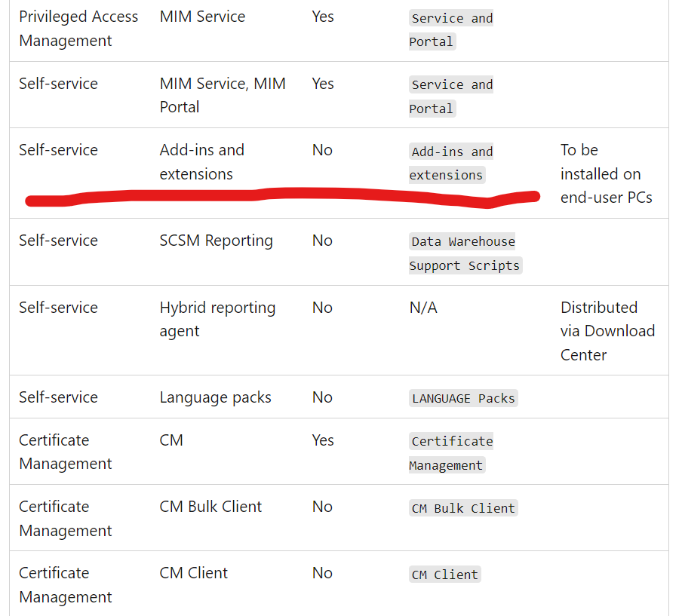Image resolution: width=682 pixels, height=616 pixels.
Task: Click 'Certificate Management' in CM Bulk Client row
Action: click(65, 519)
